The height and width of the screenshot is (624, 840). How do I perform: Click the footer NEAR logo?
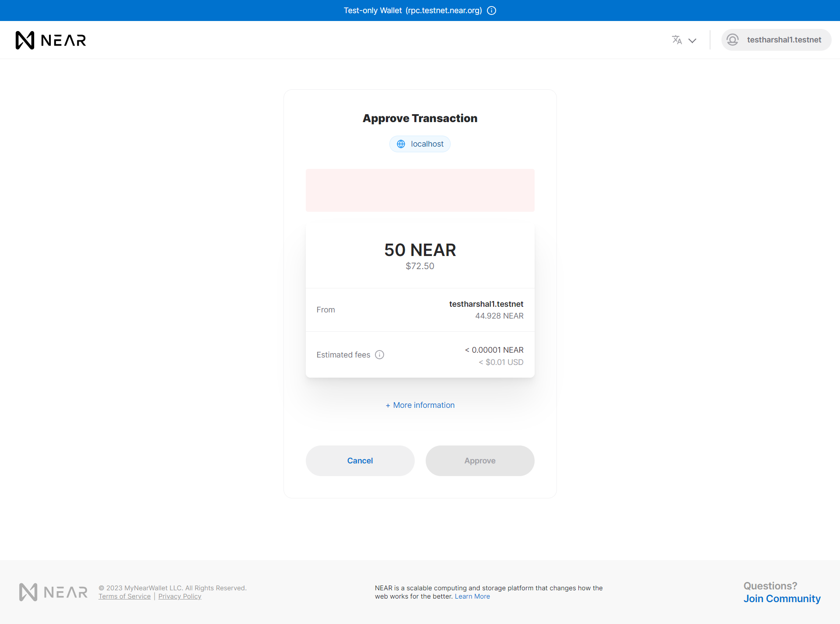(53, 592)
